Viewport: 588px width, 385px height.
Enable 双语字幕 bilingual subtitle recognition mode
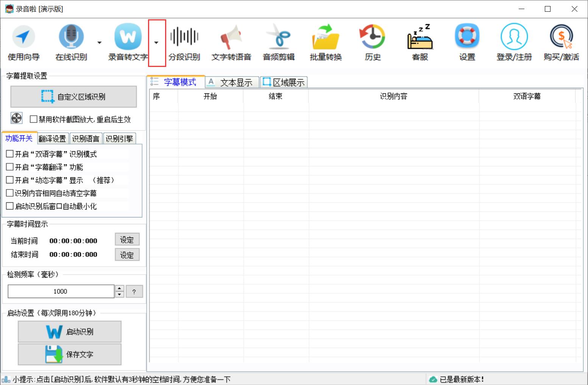click(x=10, y=154)
